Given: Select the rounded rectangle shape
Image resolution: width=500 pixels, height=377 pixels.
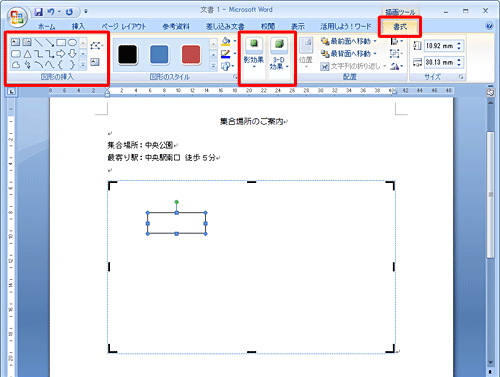Looking at the screenshot, I should (x=16, y=54).
